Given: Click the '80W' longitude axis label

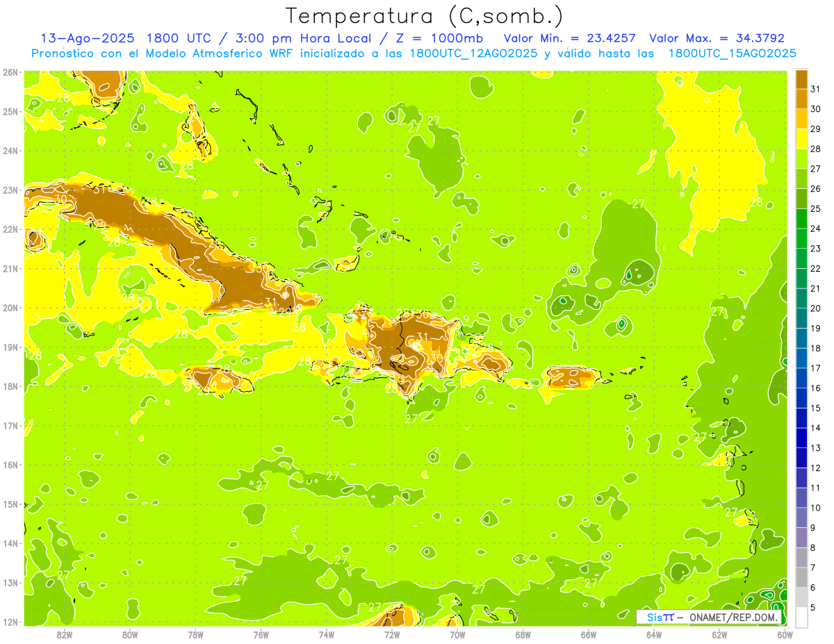Looking at the screenshot, I should pyautogui.click(x=129, y=634).
